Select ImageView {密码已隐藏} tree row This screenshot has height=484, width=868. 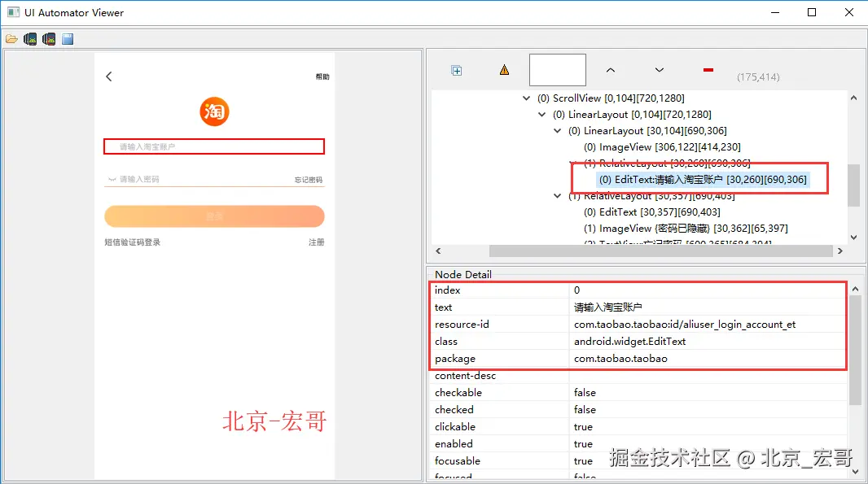point(686,229)
